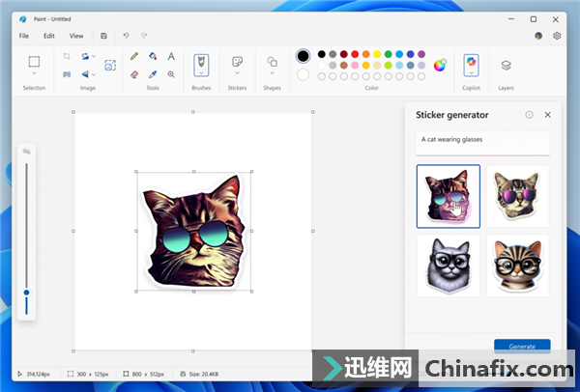Click the Crop image icon

67,56
